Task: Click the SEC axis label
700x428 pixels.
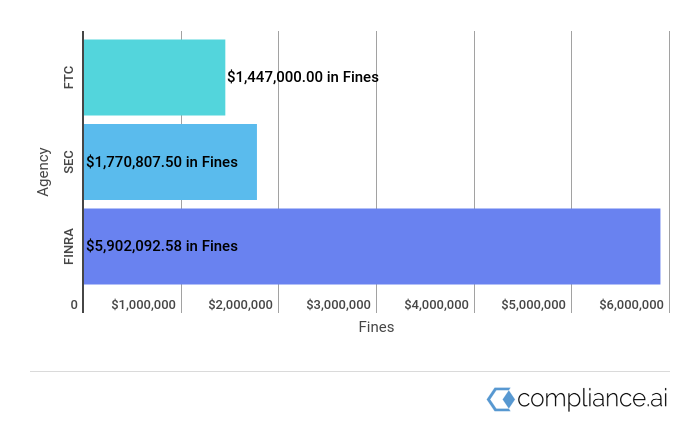Action: click(68, 162)
